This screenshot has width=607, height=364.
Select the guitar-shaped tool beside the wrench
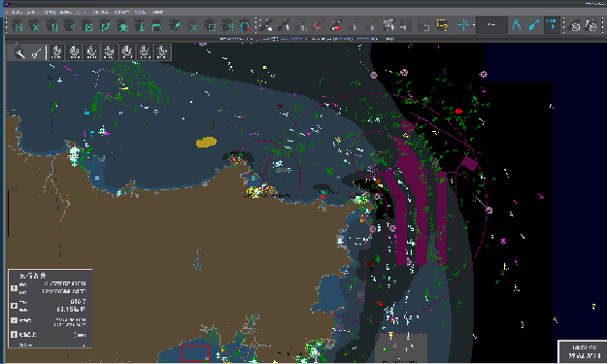pyautogui.click(x=36, y=52)
